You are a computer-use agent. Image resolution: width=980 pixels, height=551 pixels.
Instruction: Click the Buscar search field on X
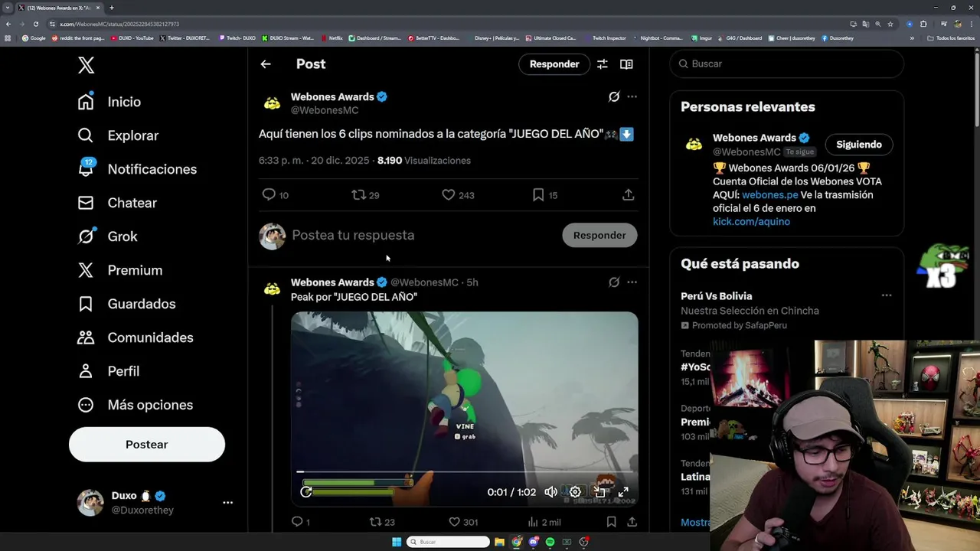click(787, 64)
